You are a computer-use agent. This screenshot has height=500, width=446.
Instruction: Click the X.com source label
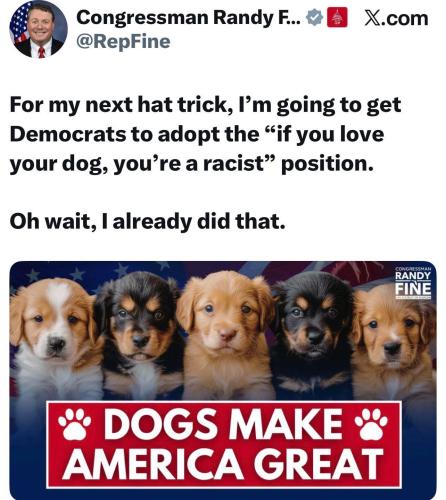point(396,18)
